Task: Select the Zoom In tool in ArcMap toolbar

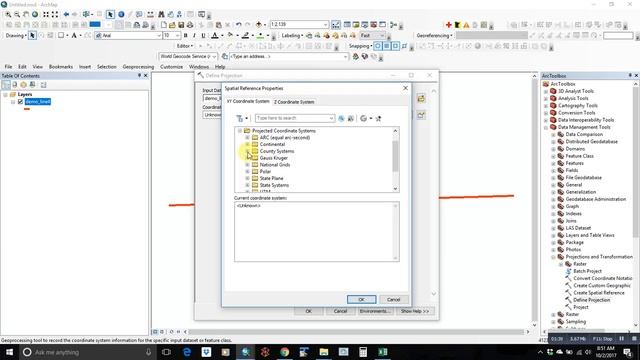Action: point(8,14)
